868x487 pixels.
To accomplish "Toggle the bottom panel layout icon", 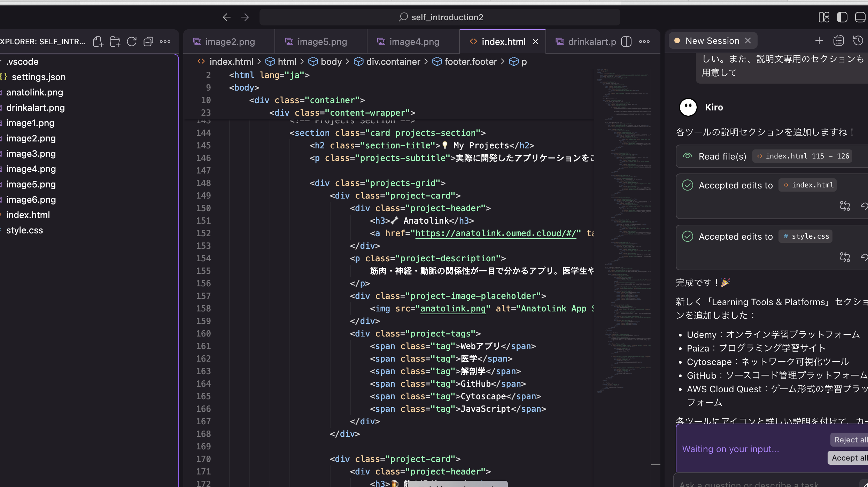I will point(860,17).
